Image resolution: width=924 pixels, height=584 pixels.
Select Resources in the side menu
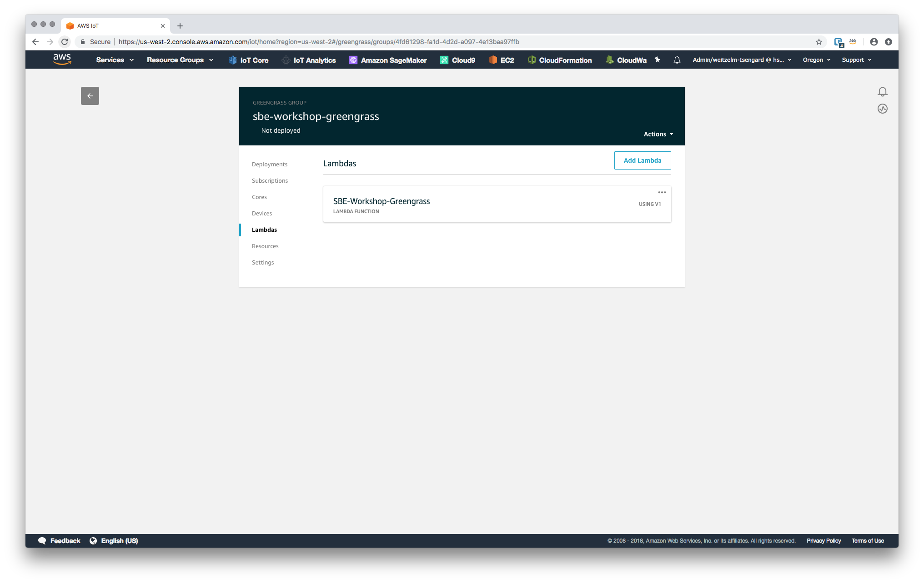[x=265, y=246]
